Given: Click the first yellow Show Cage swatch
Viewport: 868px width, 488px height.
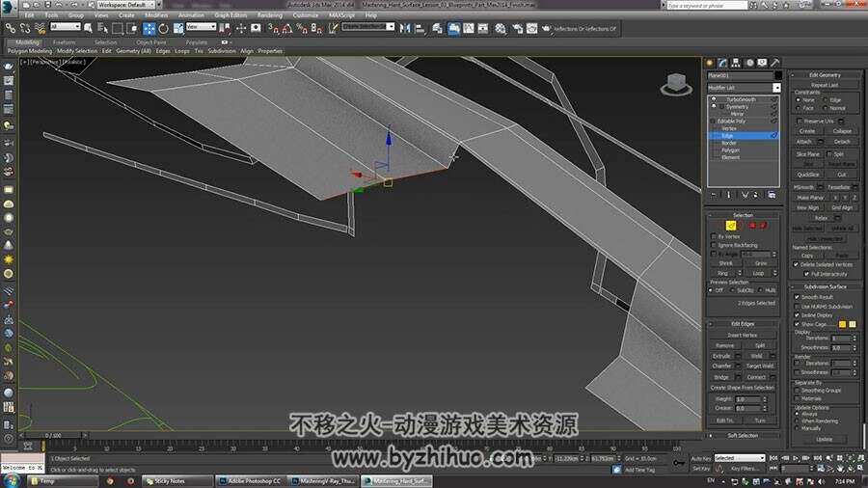Looking at the screenshot, I should pos(843,324).
